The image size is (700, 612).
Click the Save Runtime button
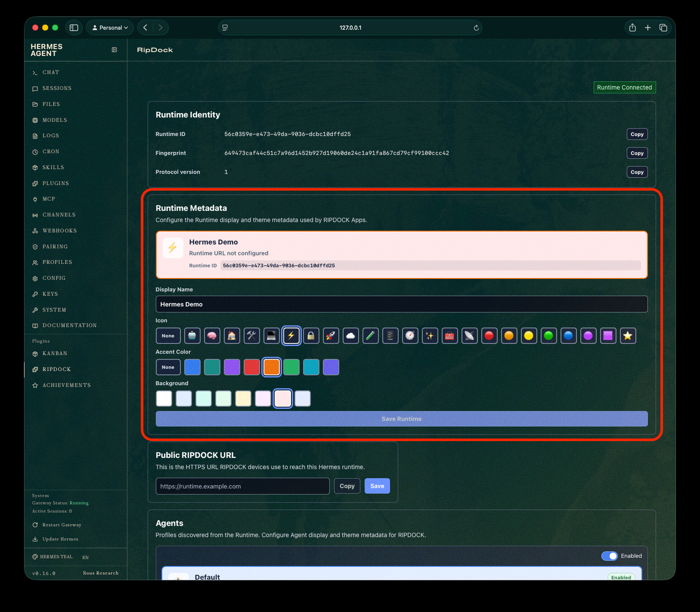coord(401,419)
